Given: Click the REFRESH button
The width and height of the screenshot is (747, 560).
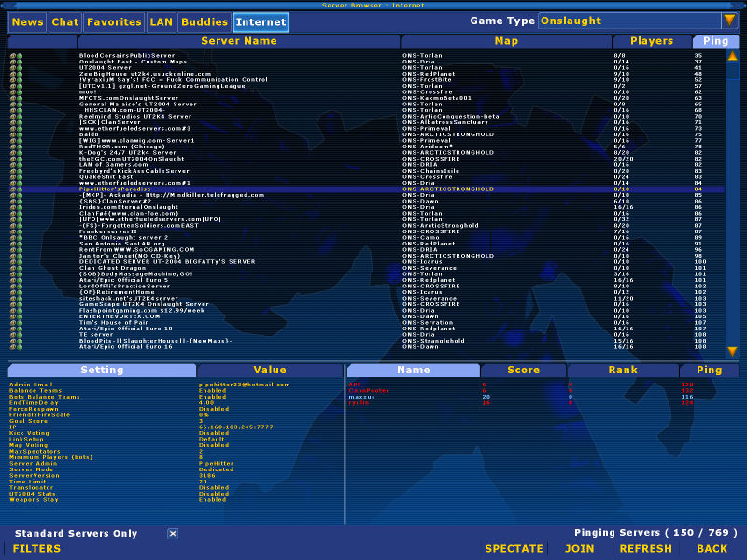Looking at the screenshot, I should 645,549.
